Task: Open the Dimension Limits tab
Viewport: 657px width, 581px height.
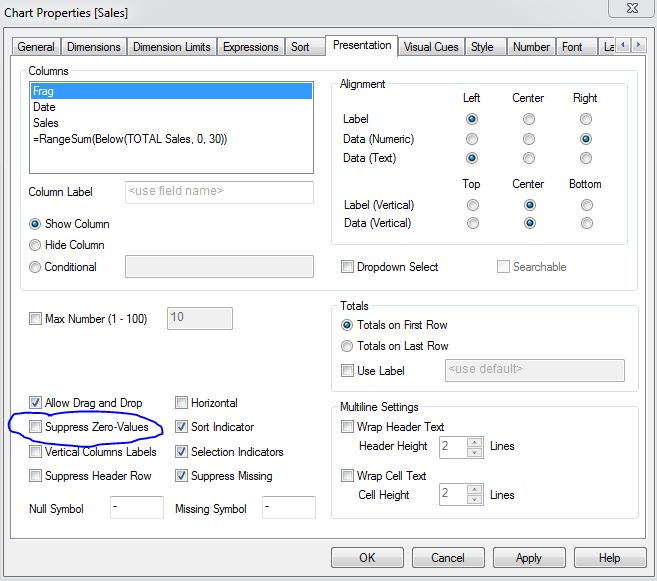Action: pyautogui.click(x=172, y=47)
